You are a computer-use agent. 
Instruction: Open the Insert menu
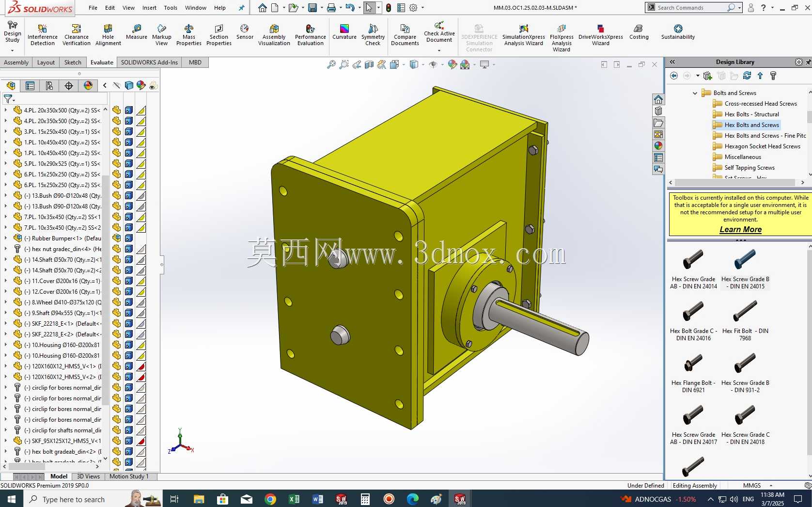tap(149, 8)
